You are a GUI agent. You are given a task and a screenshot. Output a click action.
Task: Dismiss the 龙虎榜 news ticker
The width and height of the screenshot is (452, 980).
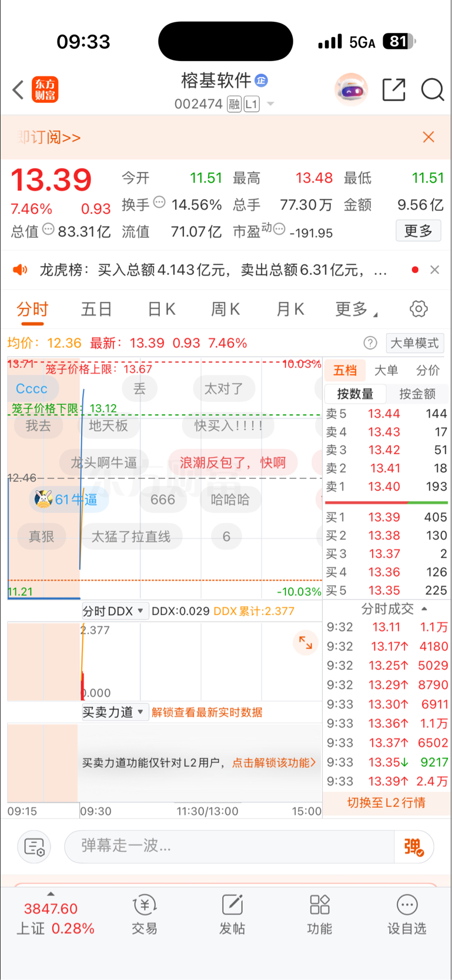435,270
